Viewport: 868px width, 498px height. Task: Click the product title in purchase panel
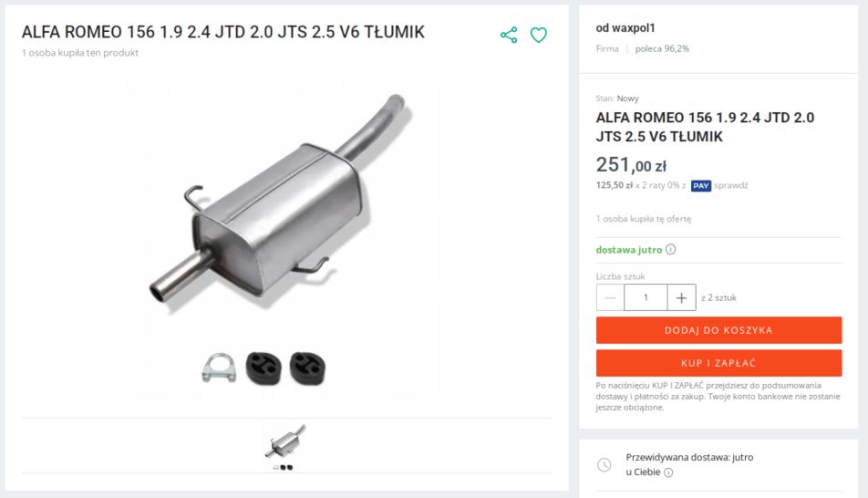[705, 127]
